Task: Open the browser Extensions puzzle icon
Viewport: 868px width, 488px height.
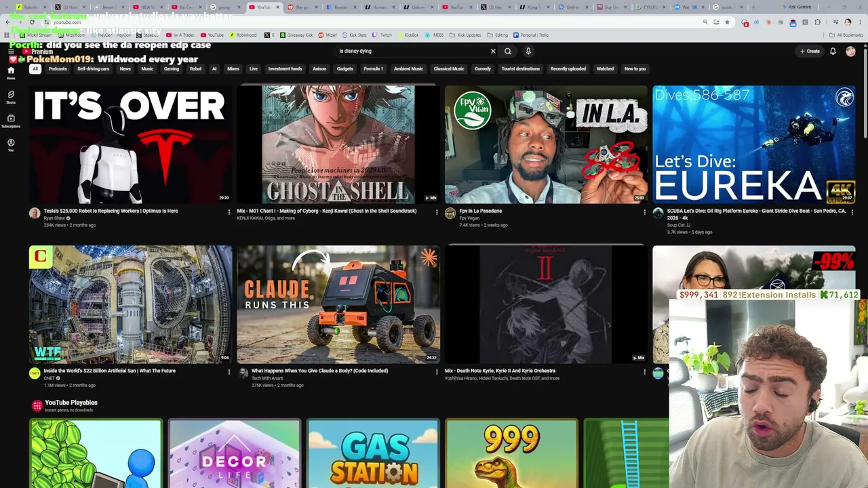Action: point(817,22)
